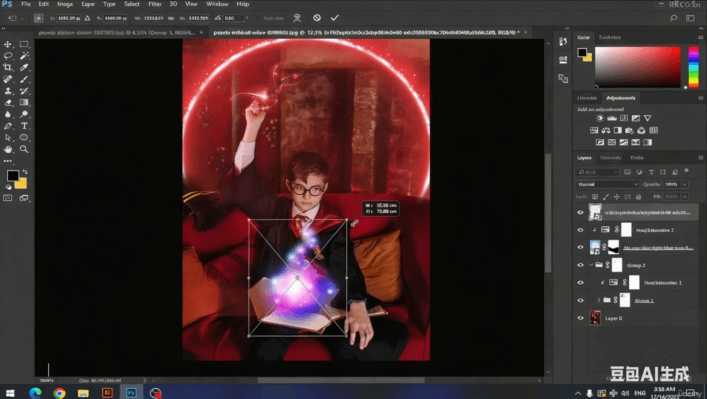The height and width of the screenshot is (399, 707).
Task: Open the layer blend mode dropdown
Action: pos(607,184)
